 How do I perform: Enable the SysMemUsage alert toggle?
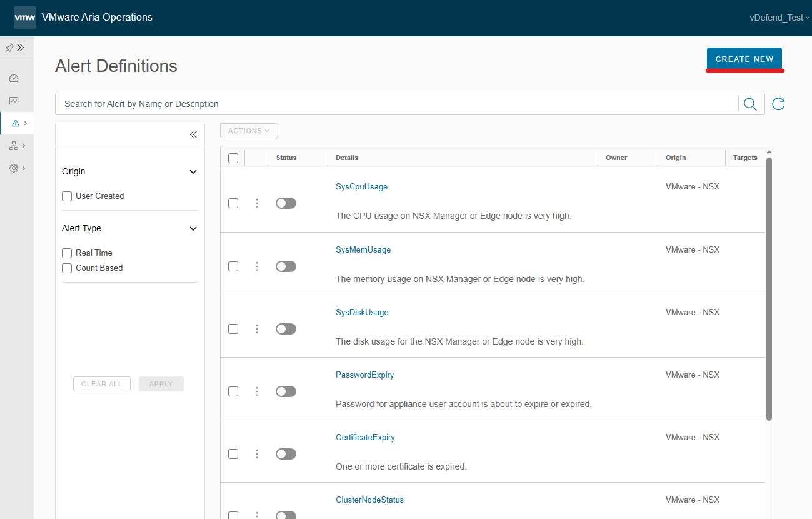coord(286,266)
